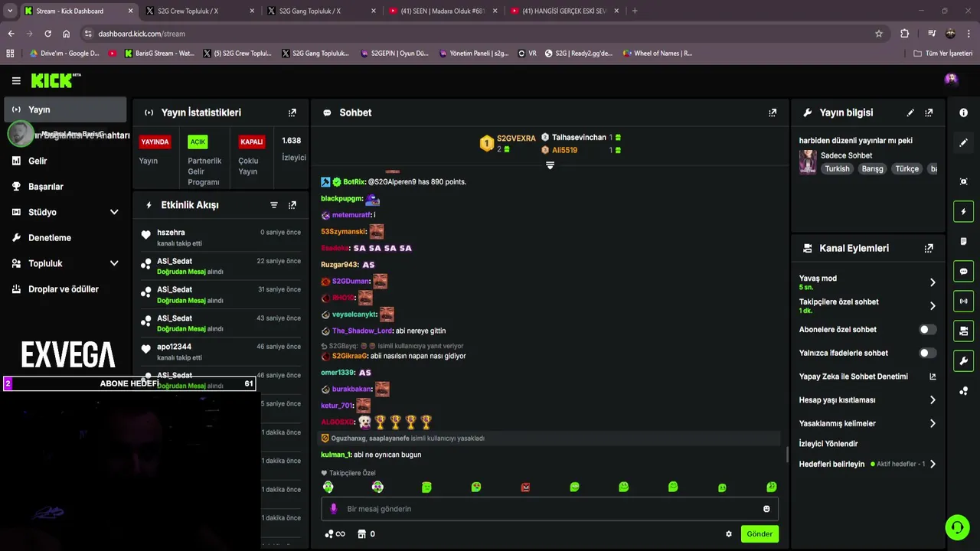Open the support headset button
The image size is (980, 551).
point(957,527)
